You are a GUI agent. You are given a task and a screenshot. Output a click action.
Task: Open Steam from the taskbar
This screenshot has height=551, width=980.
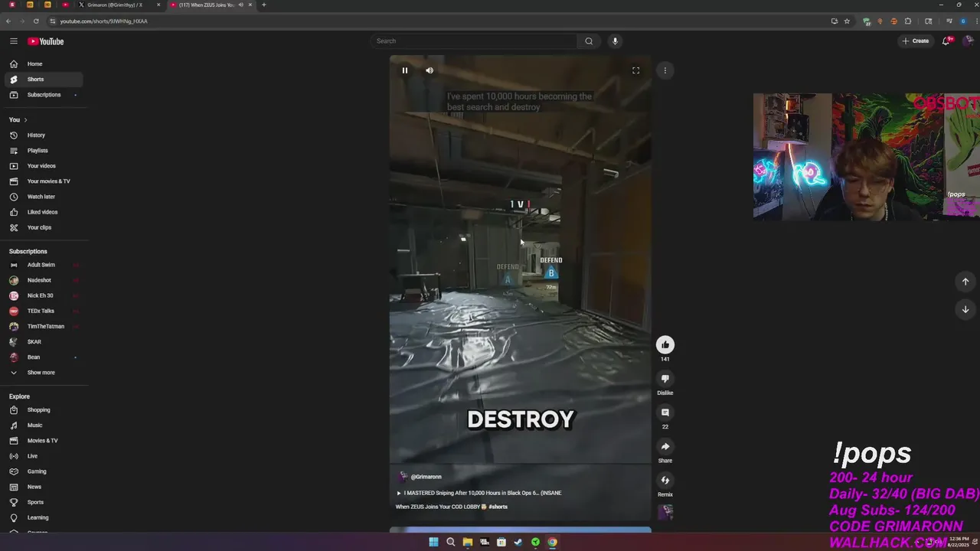pos(518,543)
